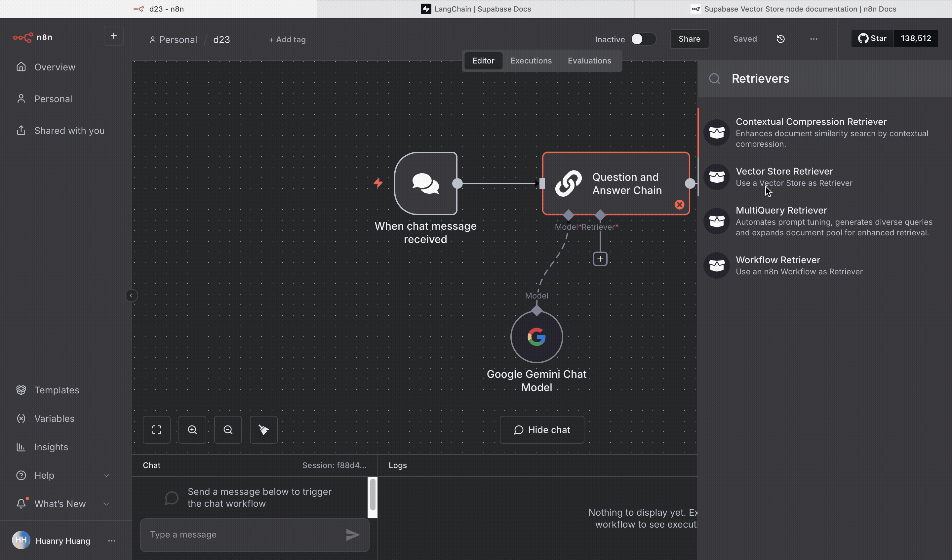Screen dimensions: 952x560
Task: Click the GitHub Star button
Action: click(x=872, y=38)
